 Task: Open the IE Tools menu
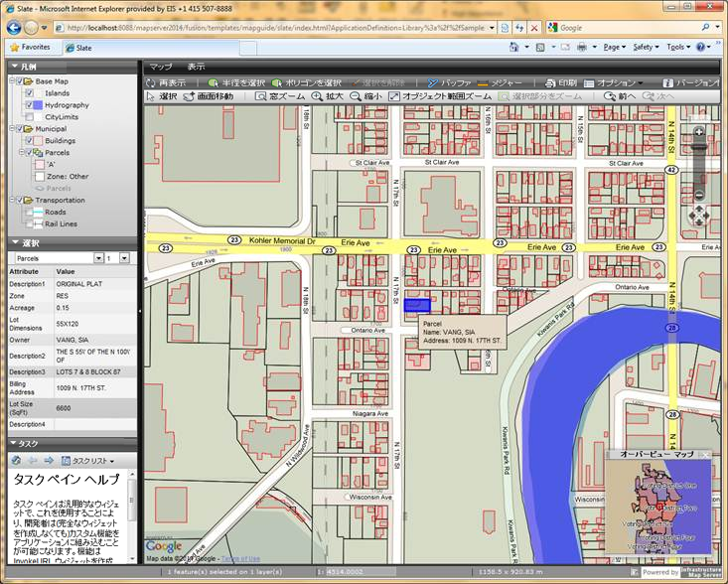click(678, 47)
